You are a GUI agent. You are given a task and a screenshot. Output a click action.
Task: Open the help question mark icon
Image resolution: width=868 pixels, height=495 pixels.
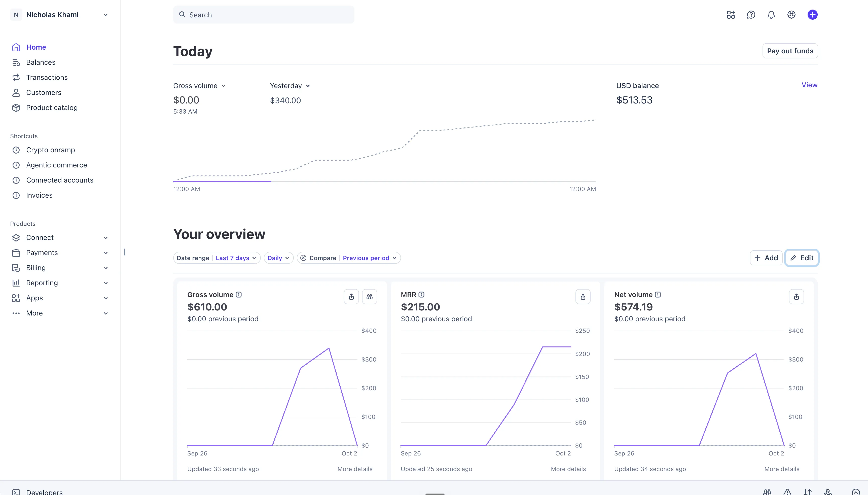[x=751, y=15]
